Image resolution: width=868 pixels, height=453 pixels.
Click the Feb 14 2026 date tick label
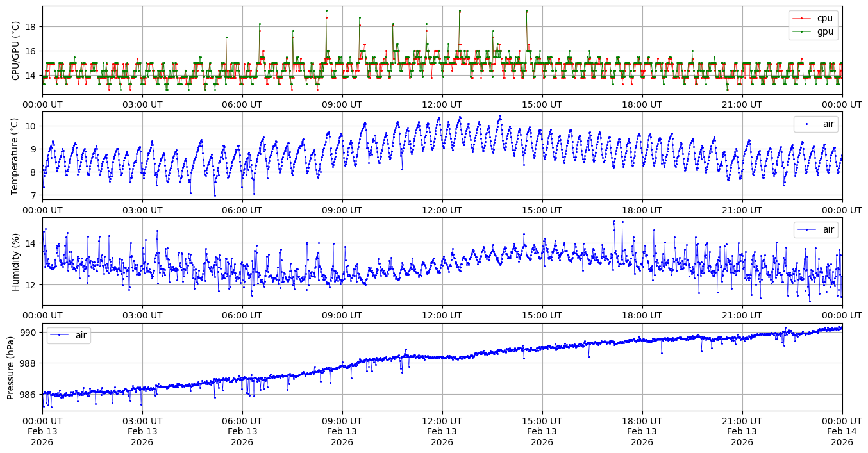tap(842, 431)
